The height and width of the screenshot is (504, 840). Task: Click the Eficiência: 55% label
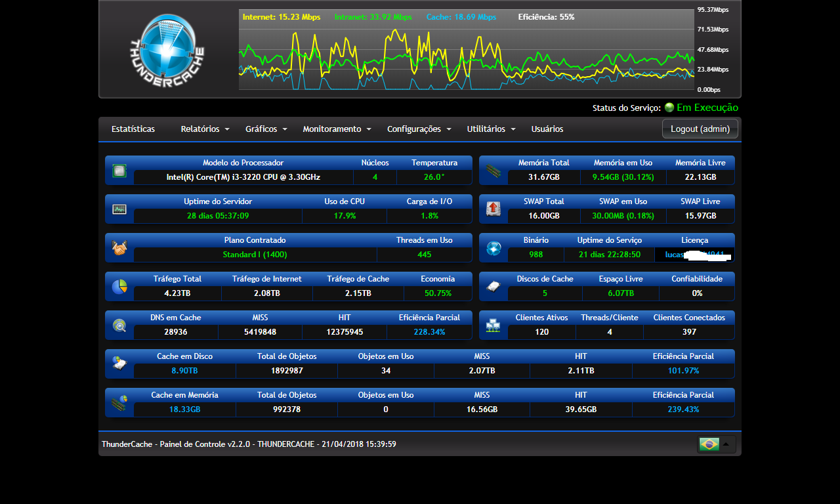546,17
